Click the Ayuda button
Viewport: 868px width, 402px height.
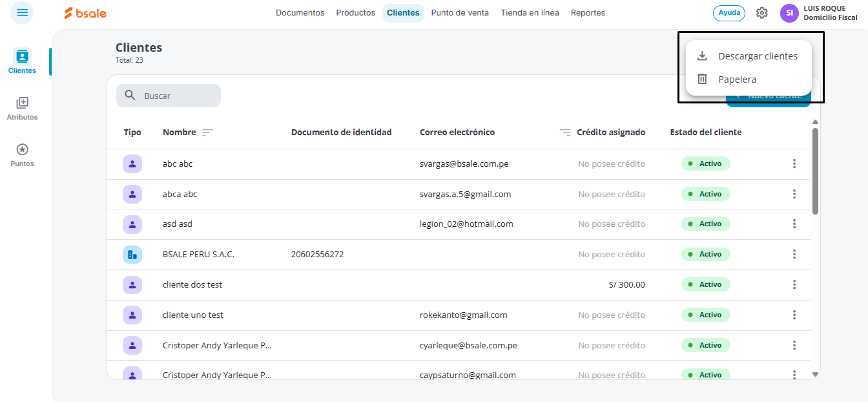click(x=729, y=13)
